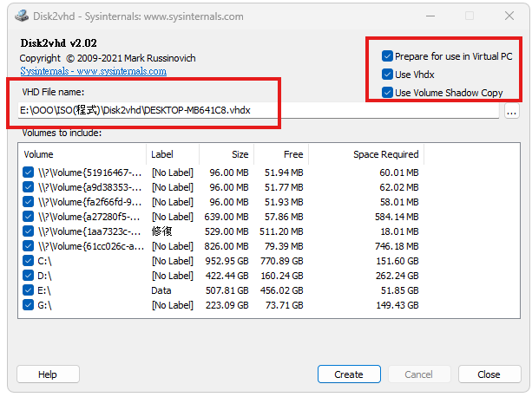Uncheck the Use Vhdx option
The image size is (532, 397).
pos(387,75)
